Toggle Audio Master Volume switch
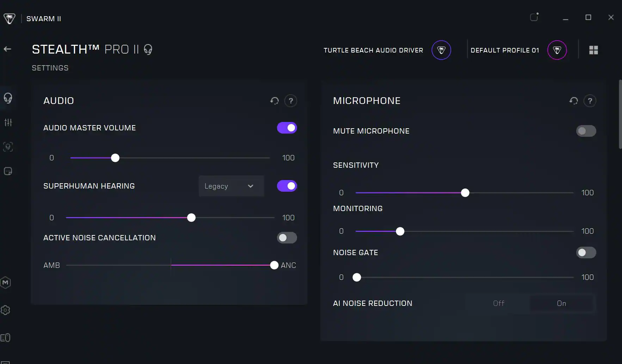 [287, 128]
